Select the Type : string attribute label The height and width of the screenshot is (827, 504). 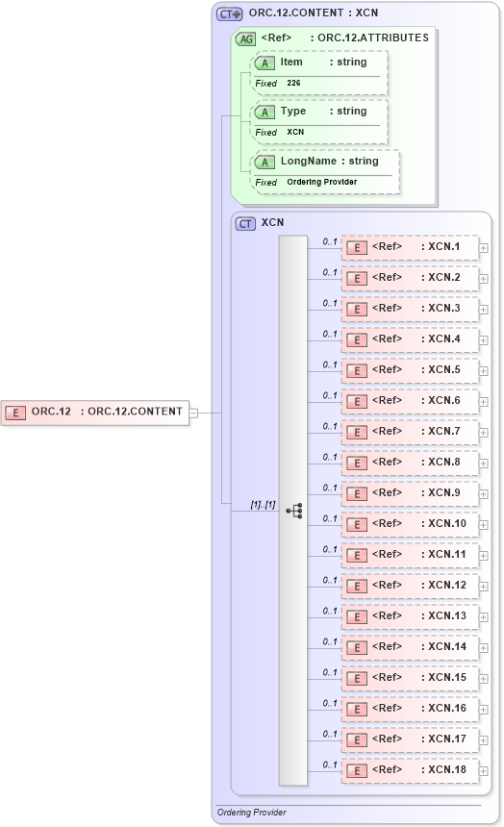point(323,112)
